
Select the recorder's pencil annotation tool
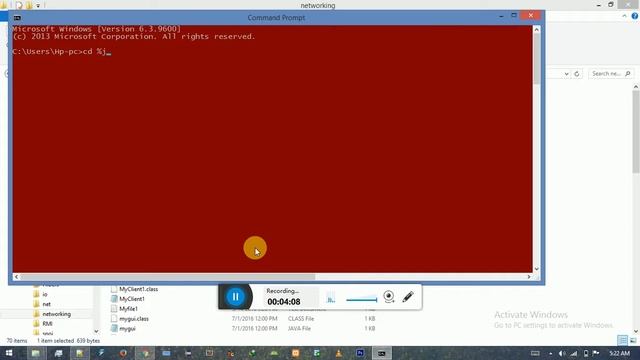pos(408,297)
